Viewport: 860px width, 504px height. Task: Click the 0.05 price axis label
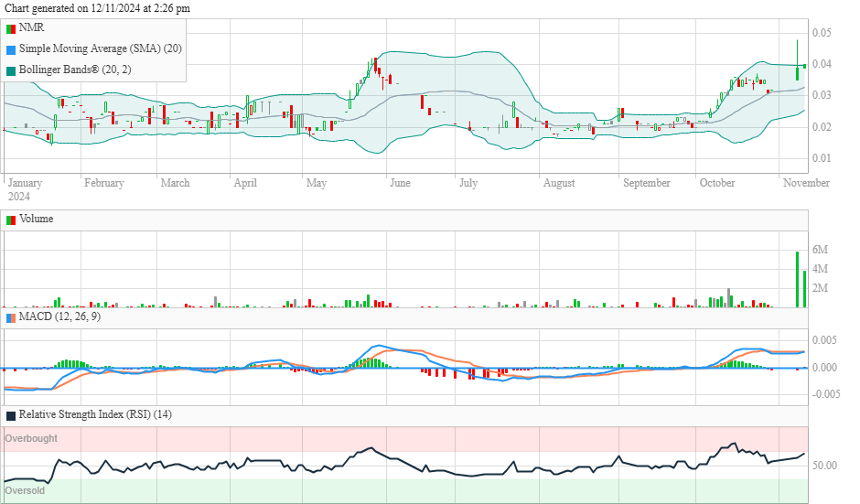822,33
